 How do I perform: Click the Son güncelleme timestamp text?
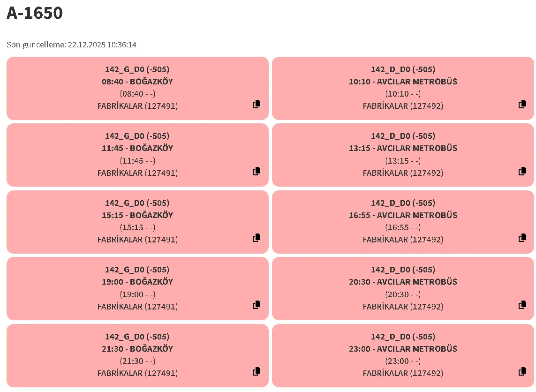point(71,45)
